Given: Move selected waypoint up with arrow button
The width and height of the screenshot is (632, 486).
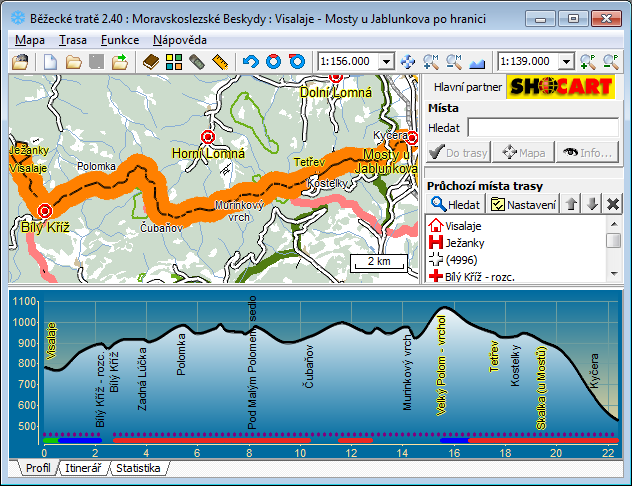Looking at the screenshot, I should (570, 204).
